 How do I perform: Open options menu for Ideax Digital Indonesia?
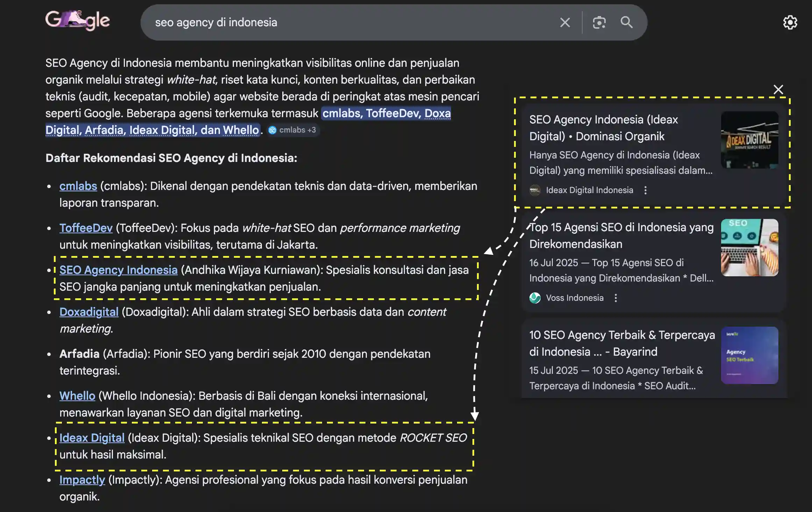pos(645,190)
